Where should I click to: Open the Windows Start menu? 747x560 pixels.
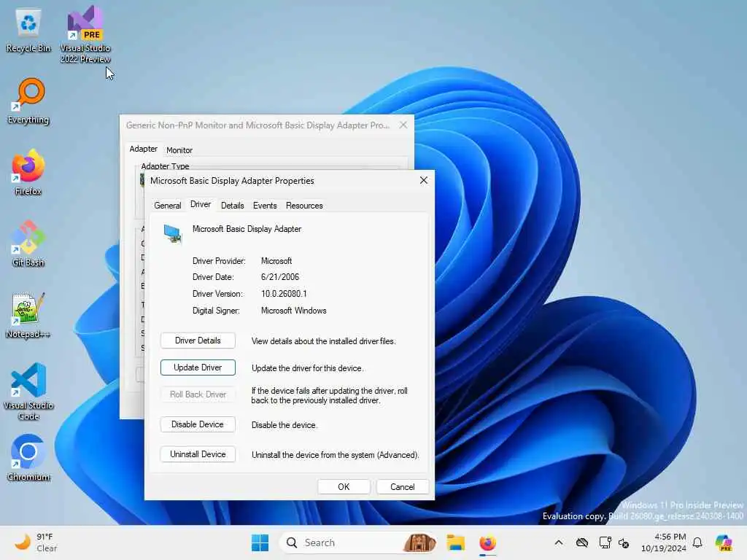pos(260,542)
